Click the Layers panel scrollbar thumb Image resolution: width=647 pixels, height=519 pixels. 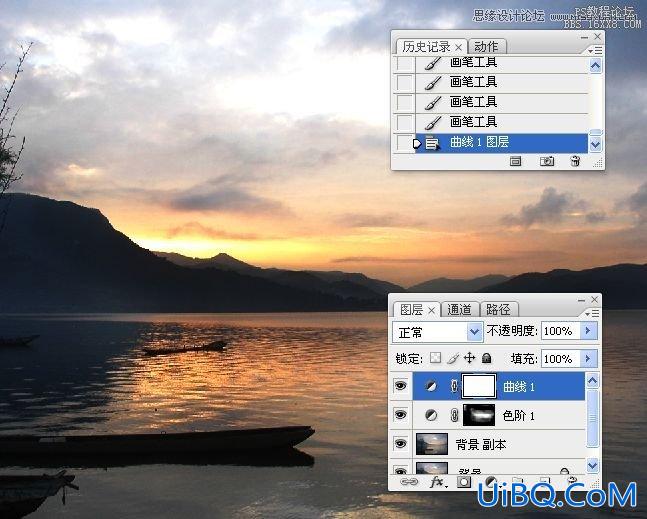point(592,418)
